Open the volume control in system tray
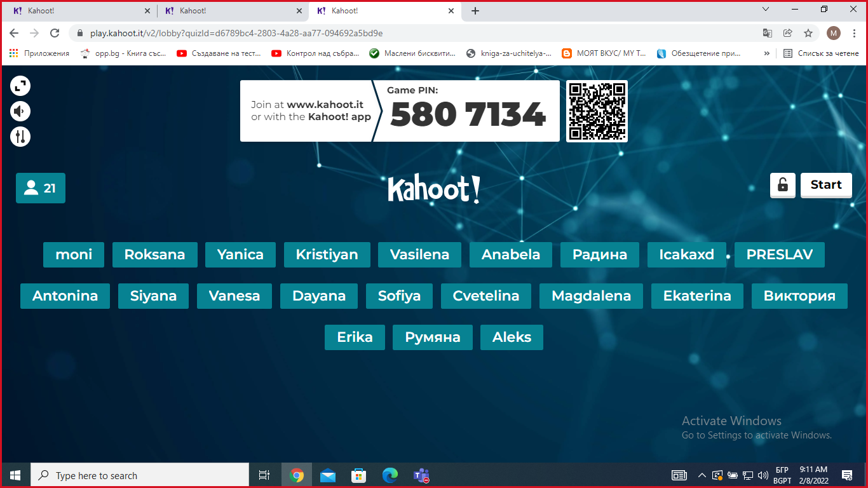The image size is (868, 488). (x=763, y=475)
